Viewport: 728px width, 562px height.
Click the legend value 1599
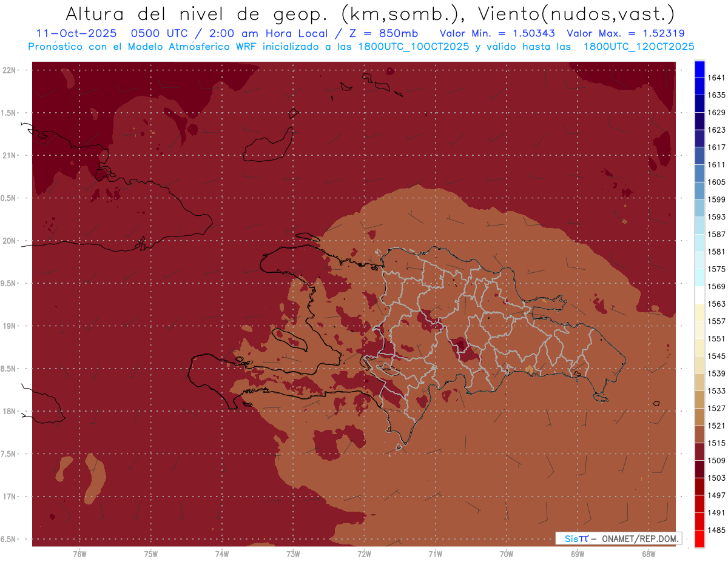716,199
